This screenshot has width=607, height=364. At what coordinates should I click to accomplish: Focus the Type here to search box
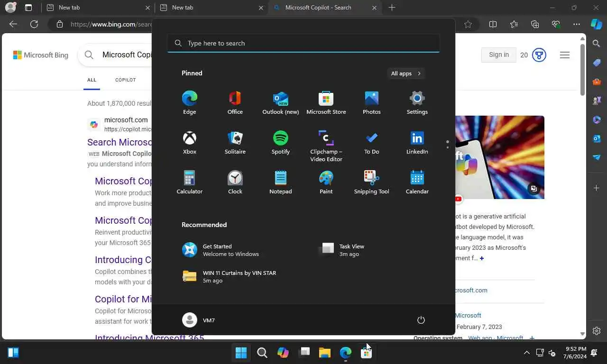point(303,43)
